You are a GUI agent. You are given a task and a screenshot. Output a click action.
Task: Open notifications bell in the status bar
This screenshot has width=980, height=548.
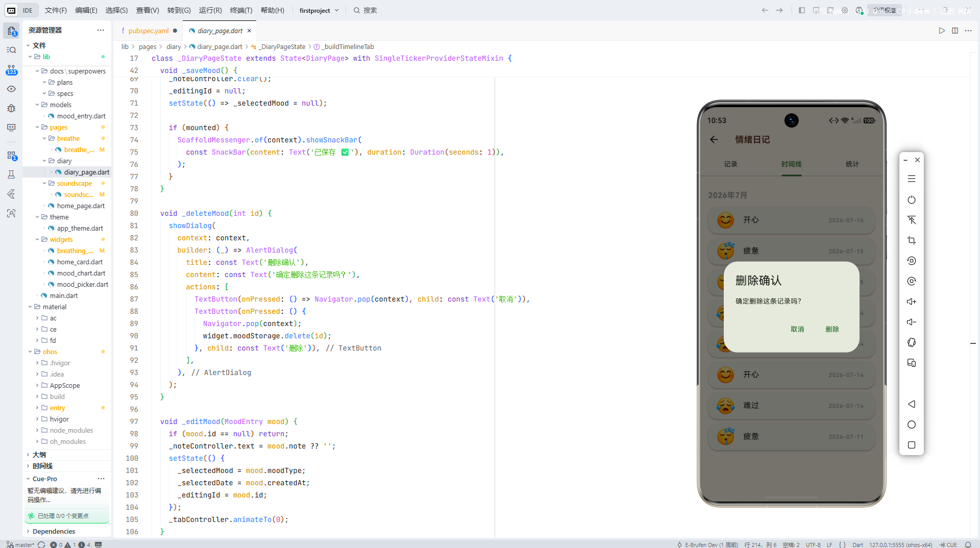(968, 544)
